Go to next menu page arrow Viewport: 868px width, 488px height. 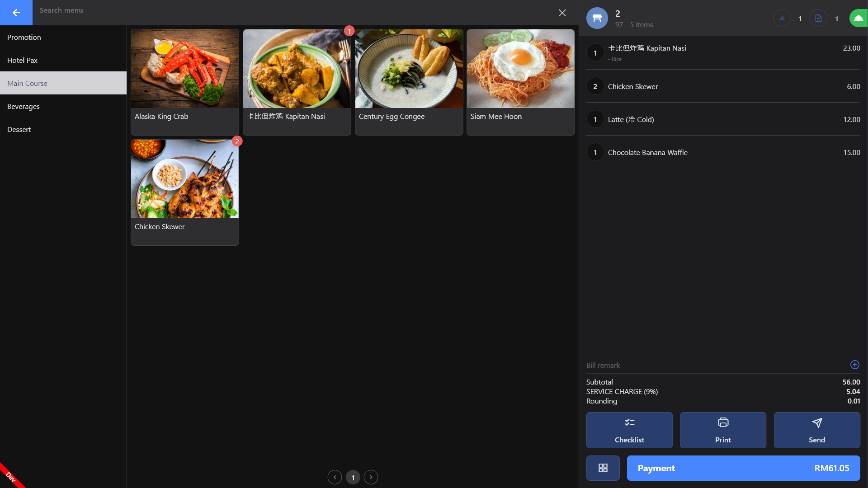[x=371, y=477]
